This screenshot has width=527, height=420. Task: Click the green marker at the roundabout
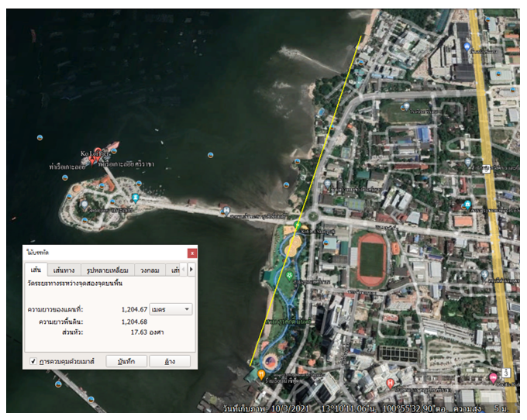click(x=298, y=225)
